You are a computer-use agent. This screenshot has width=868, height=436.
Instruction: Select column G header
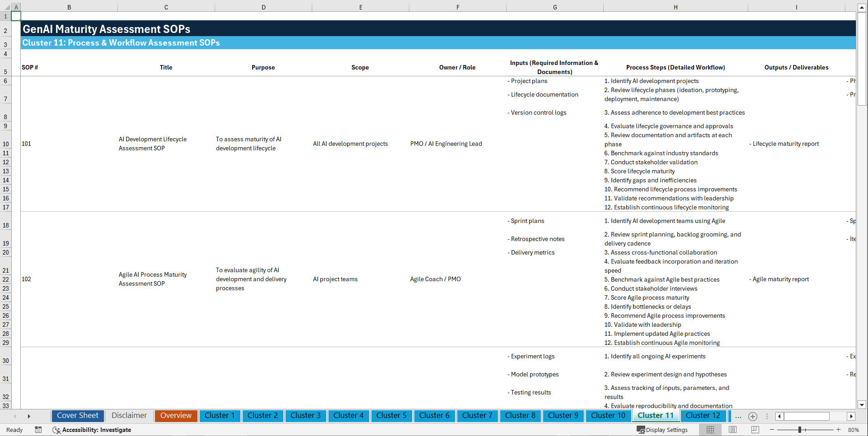[554, 7]
